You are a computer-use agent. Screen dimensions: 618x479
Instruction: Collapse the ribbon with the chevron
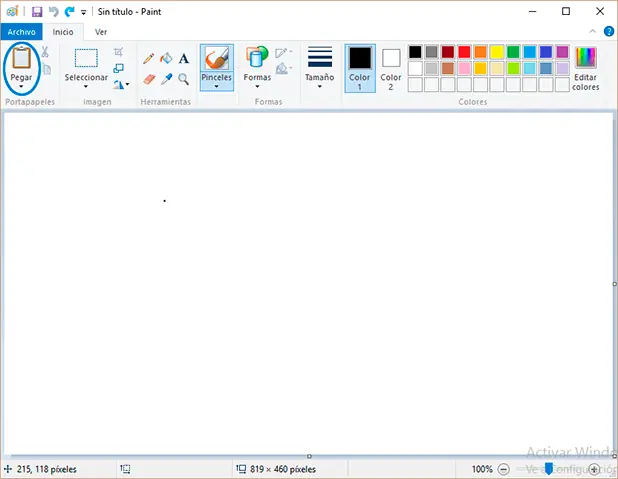pyautogui.click(x=592, y=31)
